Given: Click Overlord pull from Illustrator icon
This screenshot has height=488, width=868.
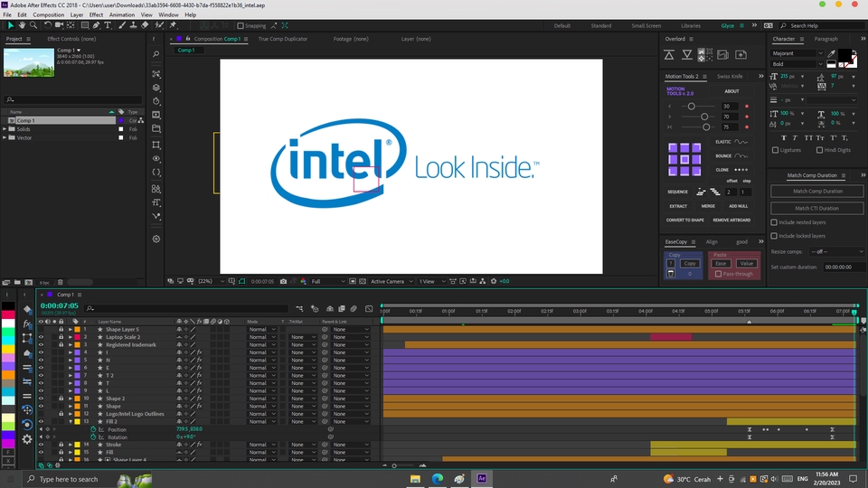Looking at the screenshot, I should pyautogui.click(x=687, y=55).
